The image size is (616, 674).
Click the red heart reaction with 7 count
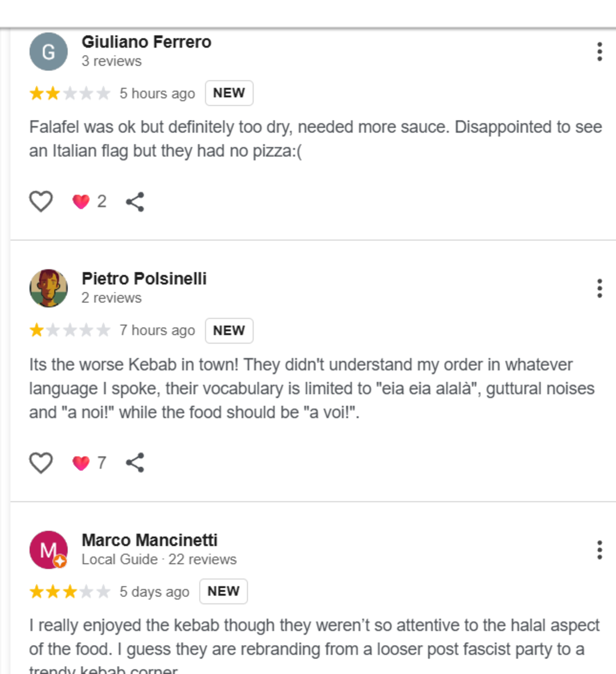[81, 463]
